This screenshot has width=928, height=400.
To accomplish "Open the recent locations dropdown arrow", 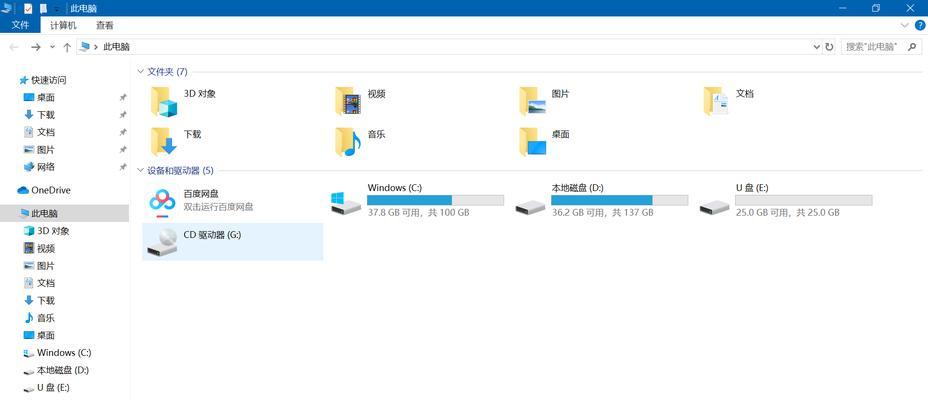I will point(52,47).
